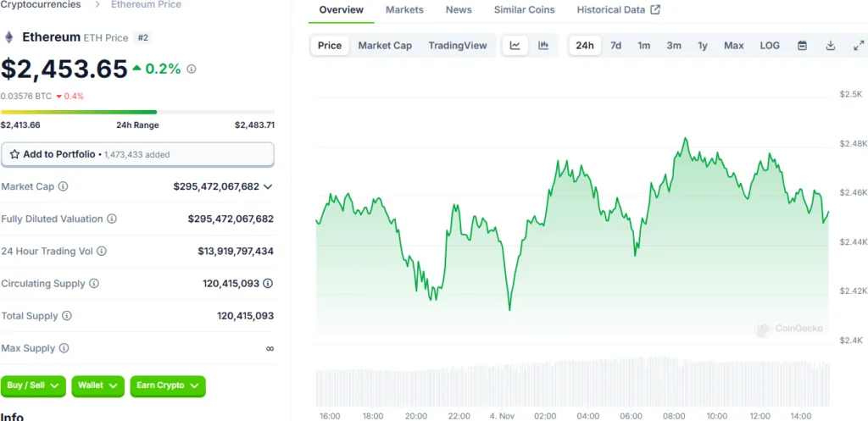Open the Overview tab
Viewport: 868px width, 421px height.
[342, 9]
